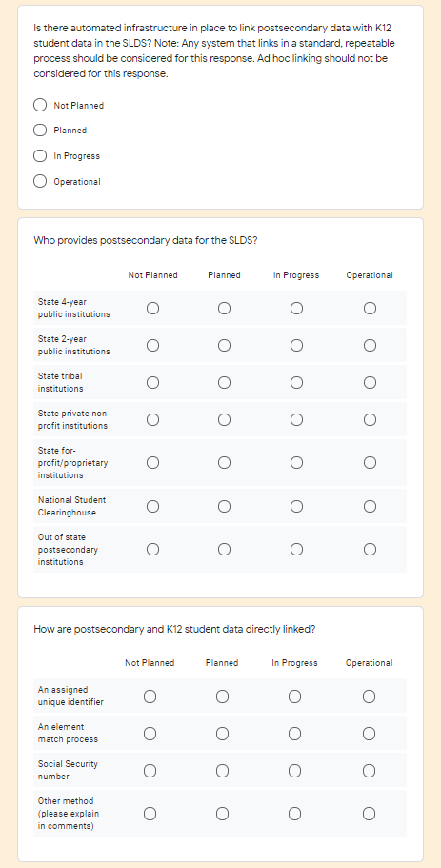Set Social Security number to Not Planned

150,771
